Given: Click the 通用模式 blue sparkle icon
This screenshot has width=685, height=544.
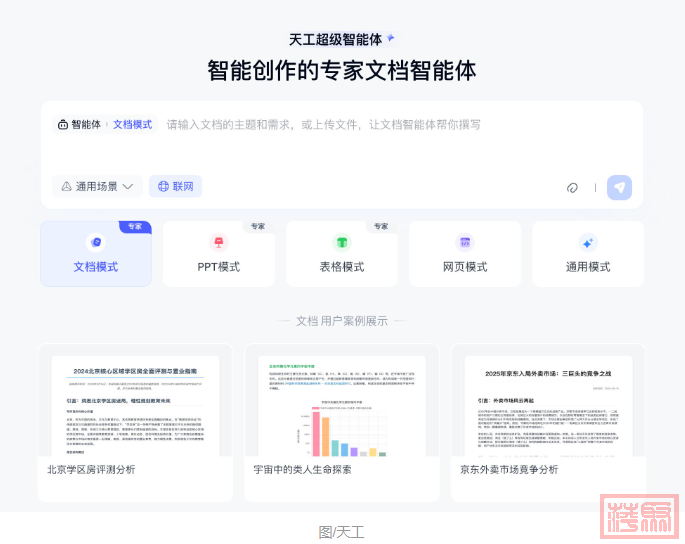Looking at the screenshot, I should pos(587,242).
